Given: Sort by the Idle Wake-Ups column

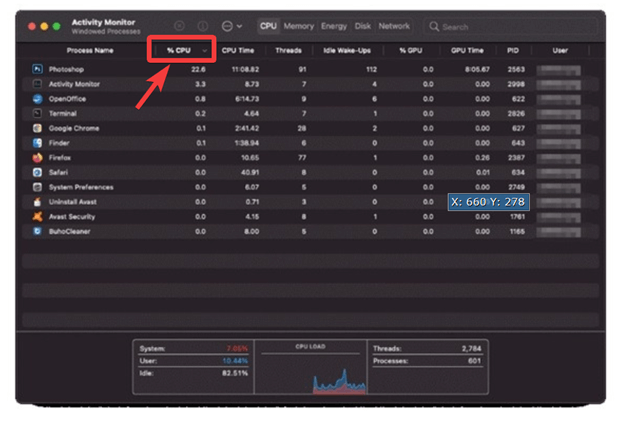Looking at the screenshot, I should click(x=347, y=51).
